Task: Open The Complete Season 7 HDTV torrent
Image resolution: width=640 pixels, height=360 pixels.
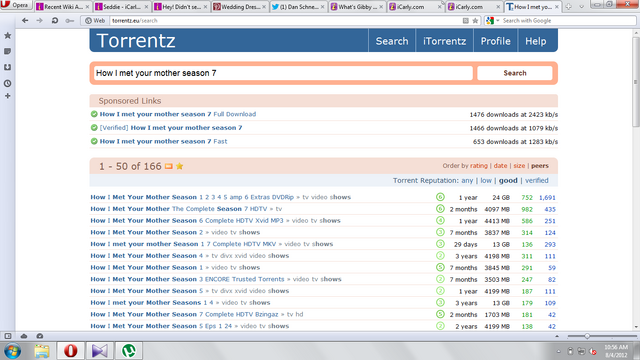Action: click(179, 209)
